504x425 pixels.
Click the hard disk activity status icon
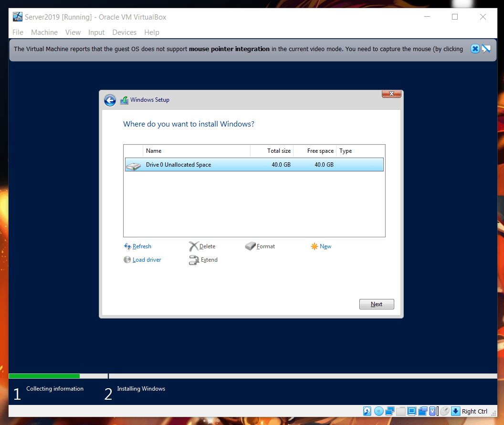pyautogui.click(x=367, y=411)
